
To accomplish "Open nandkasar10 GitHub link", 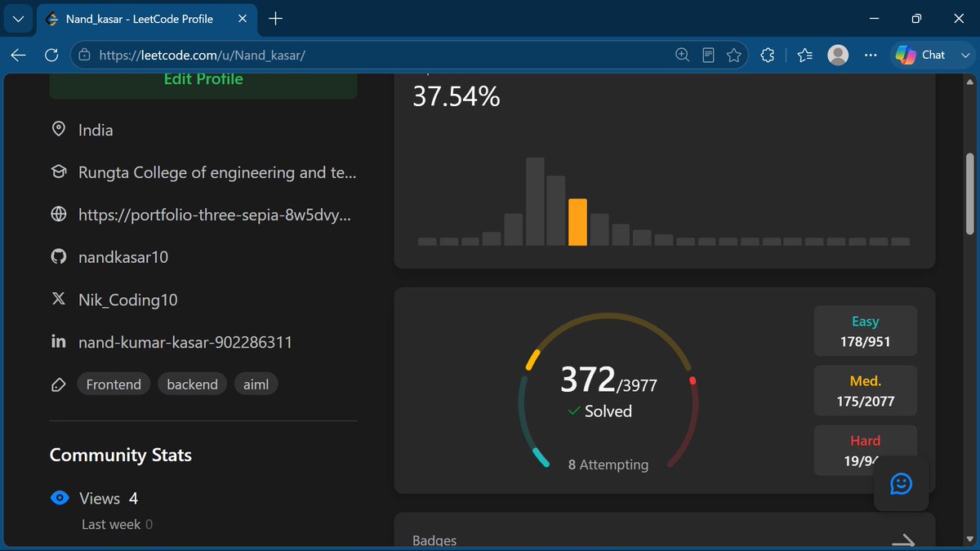I will 123,257.
